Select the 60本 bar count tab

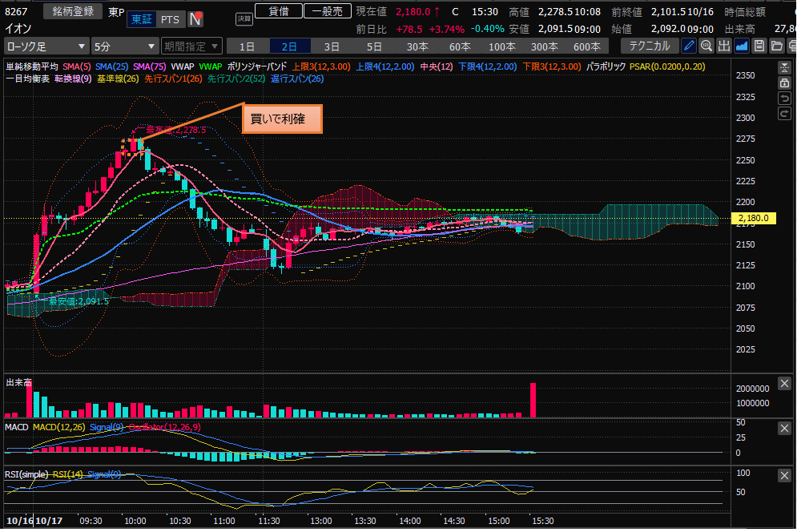pyautogui.click(x=459, y=46)
